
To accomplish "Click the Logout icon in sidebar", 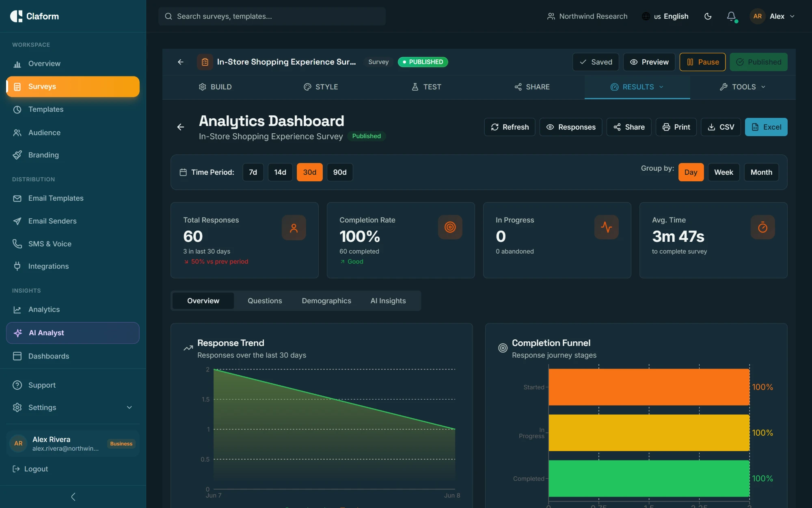I will tap(16, 469).
